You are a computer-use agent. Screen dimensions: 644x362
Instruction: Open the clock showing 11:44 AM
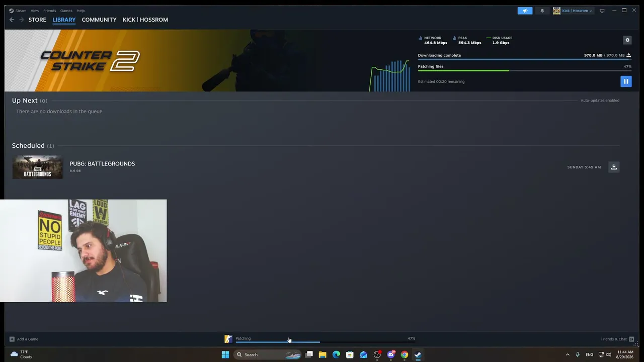pos(625,354)
